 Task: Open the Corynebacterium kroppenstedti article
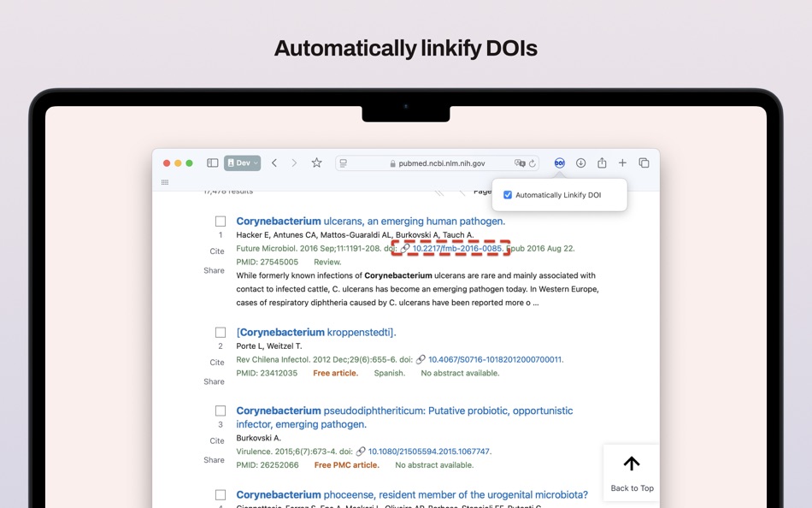point(316,333)
